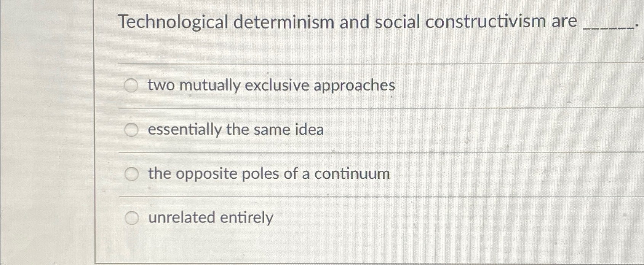
Task: Click the 'essentially the same idea' answer text
Action: (x=235, y=130)
